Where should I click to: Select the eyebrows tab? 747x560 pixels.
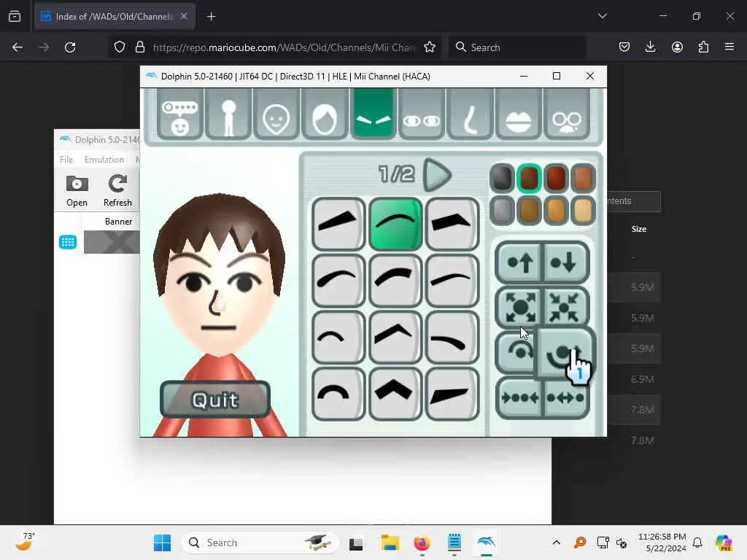click(373, 115)
